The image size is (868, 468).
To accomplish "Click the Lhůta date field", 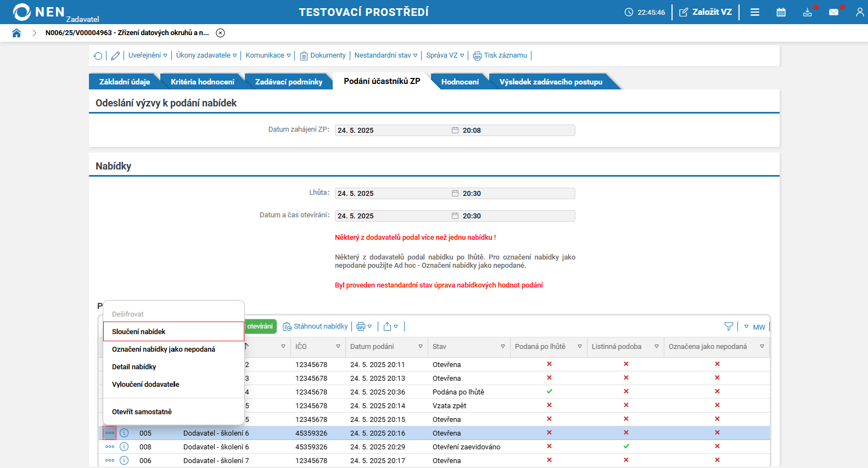I will tap(393, 193).
